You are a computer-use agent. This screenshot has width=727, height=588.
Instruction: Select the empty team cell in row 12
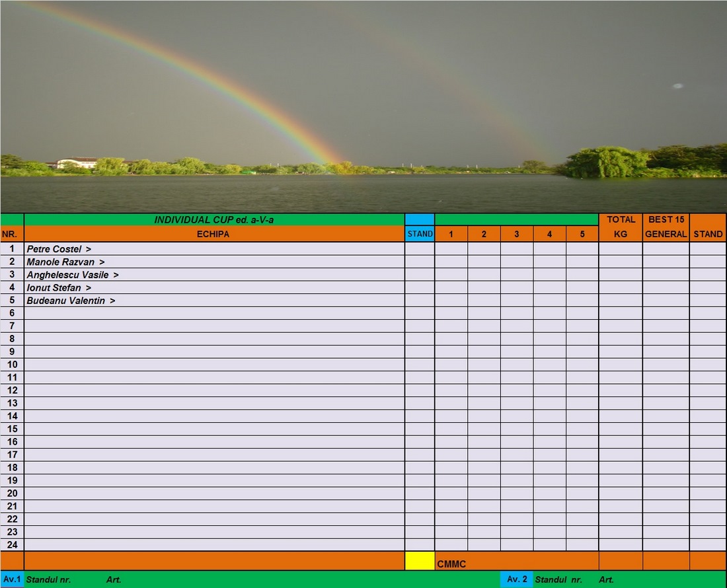click(x=214, y=390)
